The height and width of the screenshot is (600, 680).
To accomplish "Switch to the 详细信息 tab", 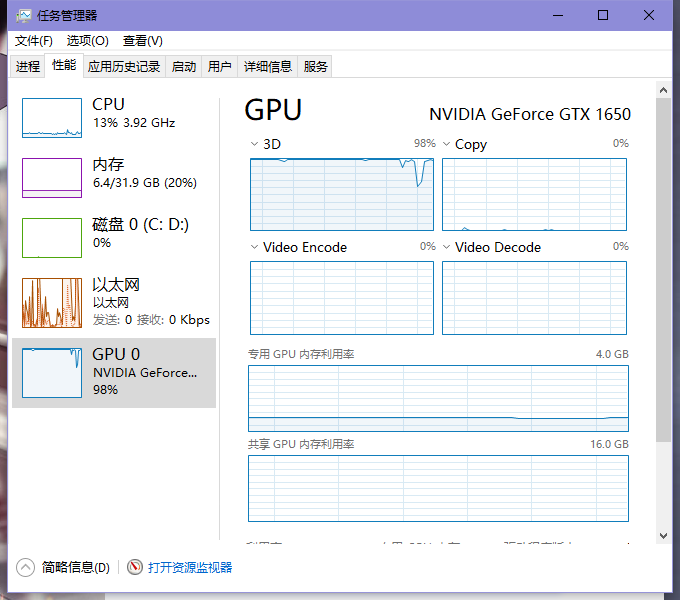I will (268, 67).
